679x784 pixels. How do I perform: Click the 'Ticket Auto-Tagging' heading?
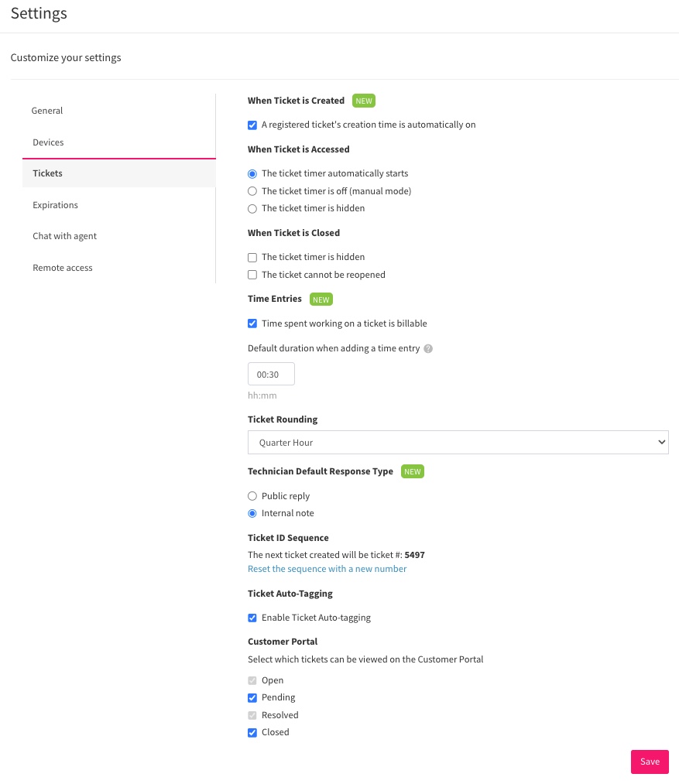click(290, 594)
